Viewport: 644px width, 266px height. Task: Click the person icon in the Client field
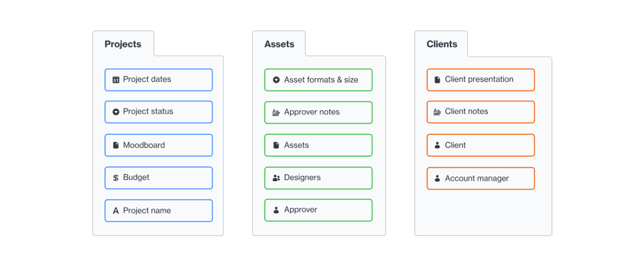[x=437, y=145]
